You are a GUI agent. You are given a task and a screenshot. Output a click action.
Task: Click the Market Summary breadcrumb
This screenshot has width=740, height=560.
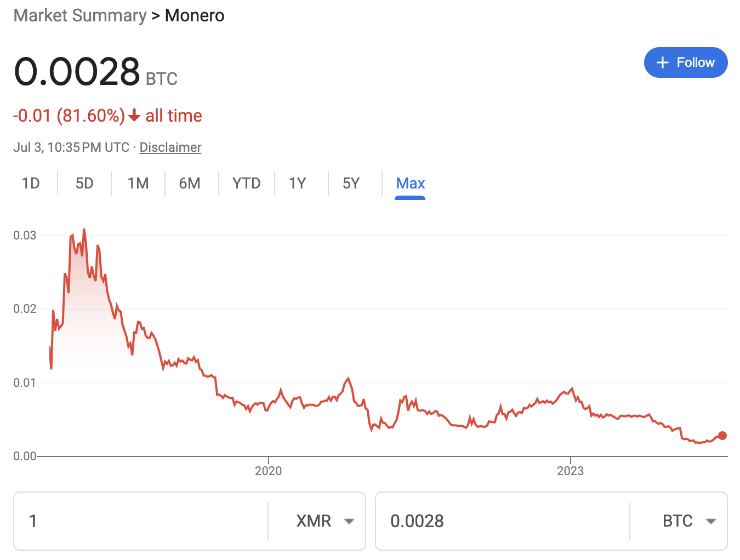(80, 15)
